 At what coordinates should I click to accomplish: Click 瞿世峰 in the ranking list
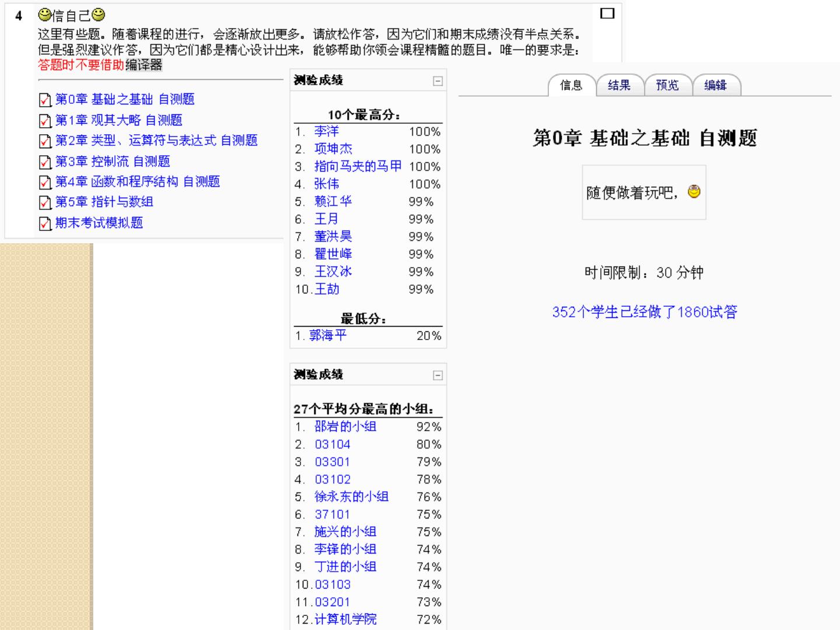point(333,254)
